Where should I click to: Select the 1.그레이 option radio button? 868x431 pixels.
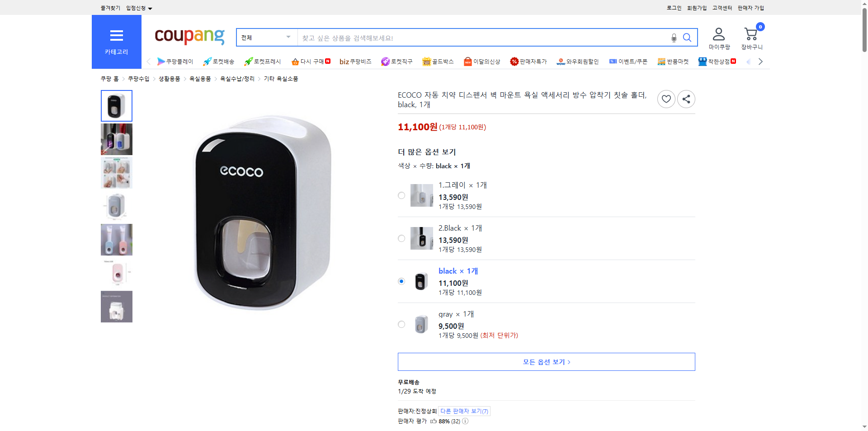tap(401, 195)
